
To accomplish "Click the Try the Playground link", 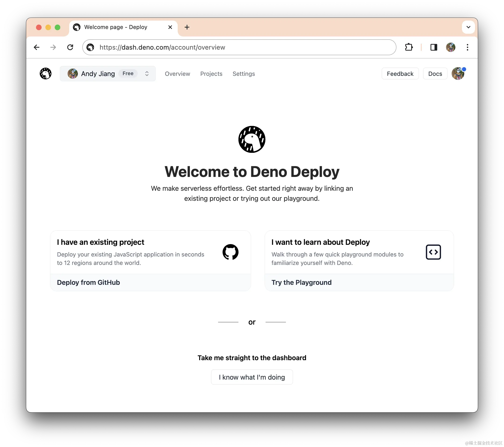I will click(301, 282).
